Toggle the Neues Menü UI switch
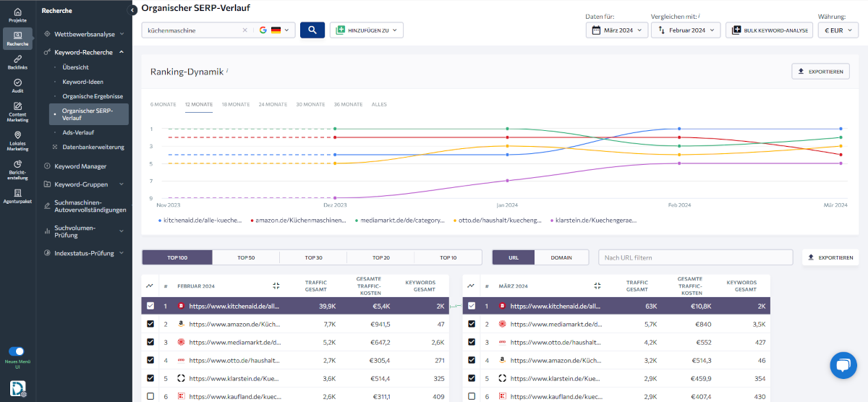Viewport: 868px width, 402px height. coord(16,351)
